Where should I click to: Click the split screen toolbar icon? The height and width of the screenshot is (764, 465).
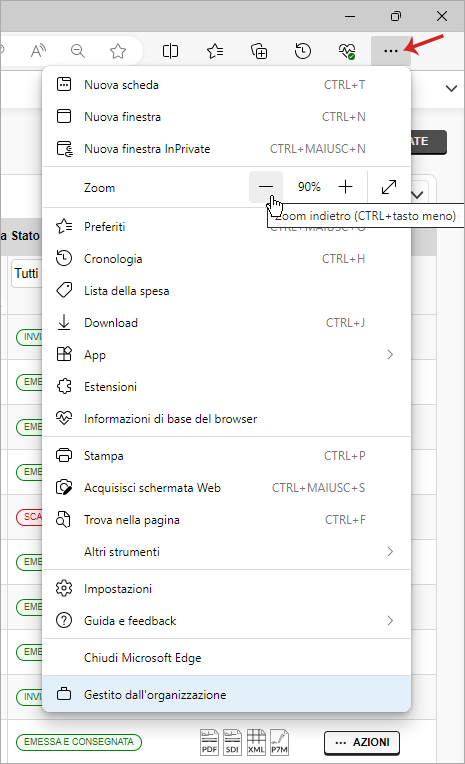[170, 51]
